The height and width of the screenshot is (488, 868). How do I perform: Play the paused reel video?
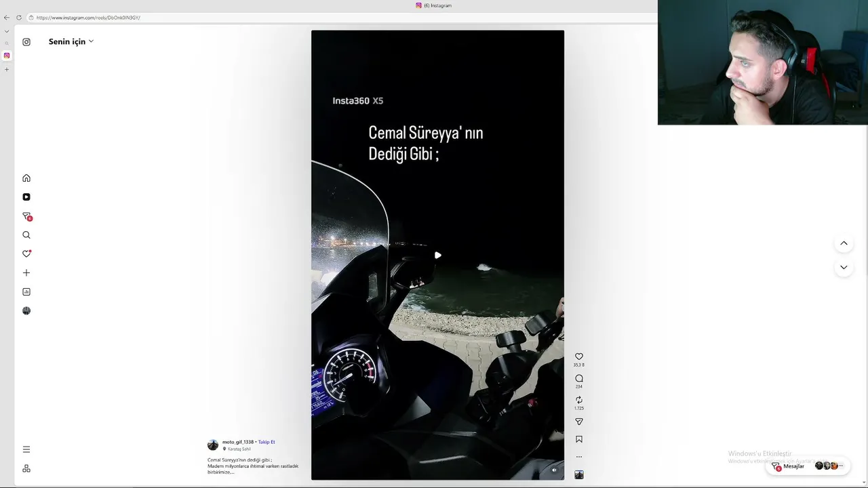(438, 256)
